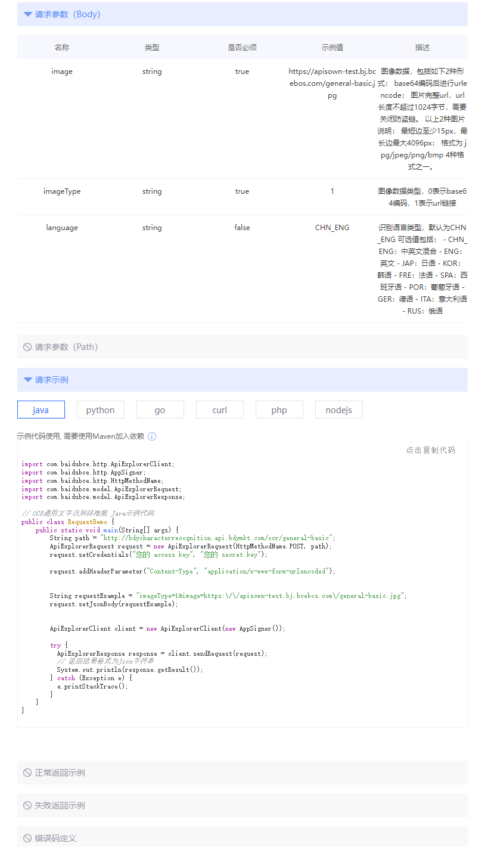This screenshot has height=868, width=491.
Task: Click the image parameter name cell
Action: [x=62, y=72]
